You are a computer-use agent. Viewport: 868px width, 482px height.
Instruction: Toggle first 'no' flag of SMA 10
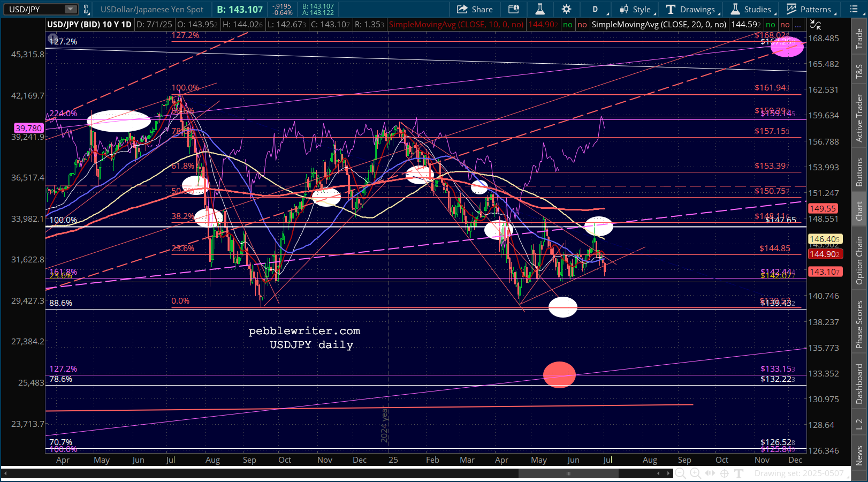point(568,25)
